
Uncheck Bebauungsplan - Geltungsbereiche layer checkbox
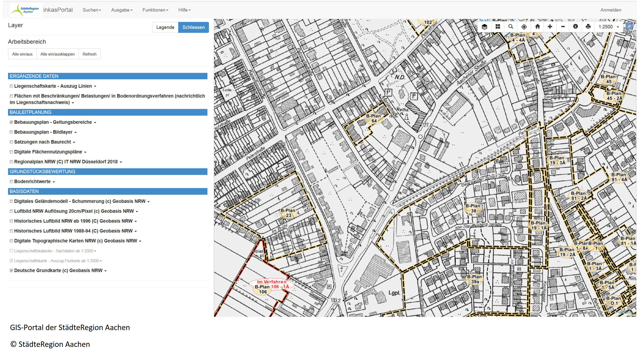tap(11, 122)
